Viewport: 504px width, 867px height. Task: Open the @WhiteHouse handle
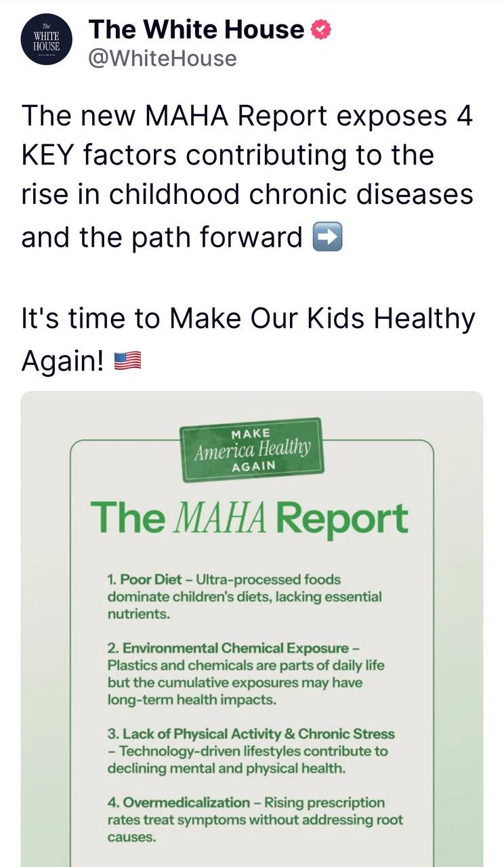point(163,59)
